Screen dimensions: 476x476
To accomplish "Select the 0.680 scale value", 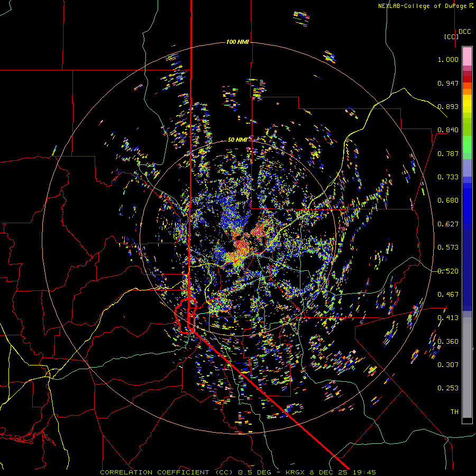I will point(448,200).
